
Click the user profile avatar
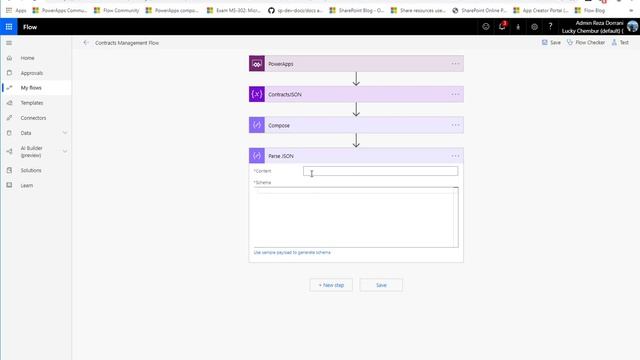(x=633, y=27)
